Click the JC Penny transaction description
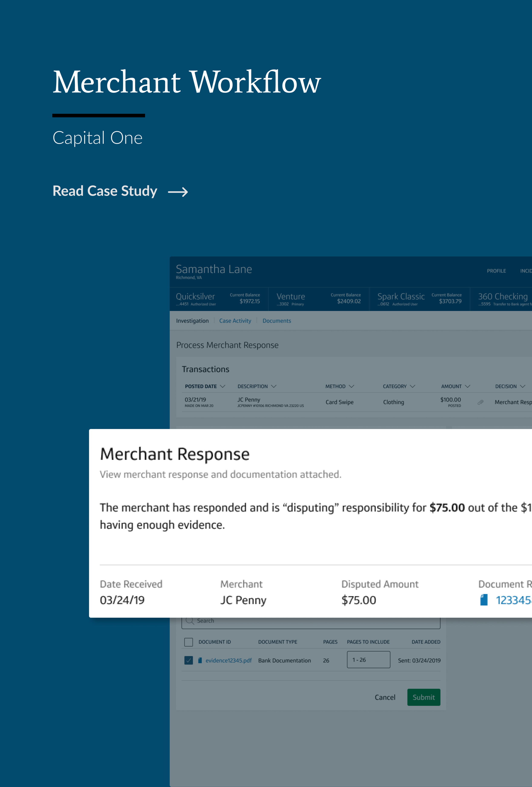This screenshot has height=787, width=532. [249, 400]
